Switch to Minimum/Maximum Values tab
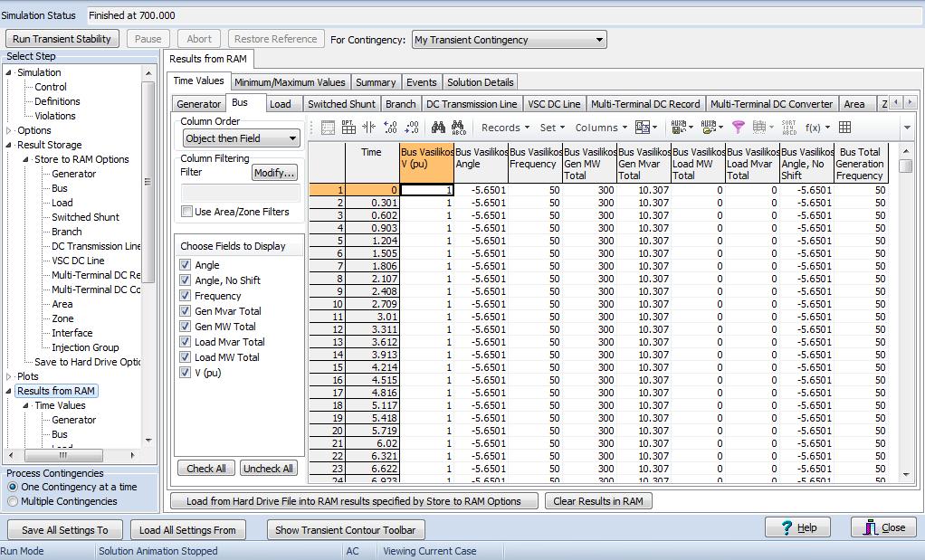925x560 pixels. coord(290,82)
